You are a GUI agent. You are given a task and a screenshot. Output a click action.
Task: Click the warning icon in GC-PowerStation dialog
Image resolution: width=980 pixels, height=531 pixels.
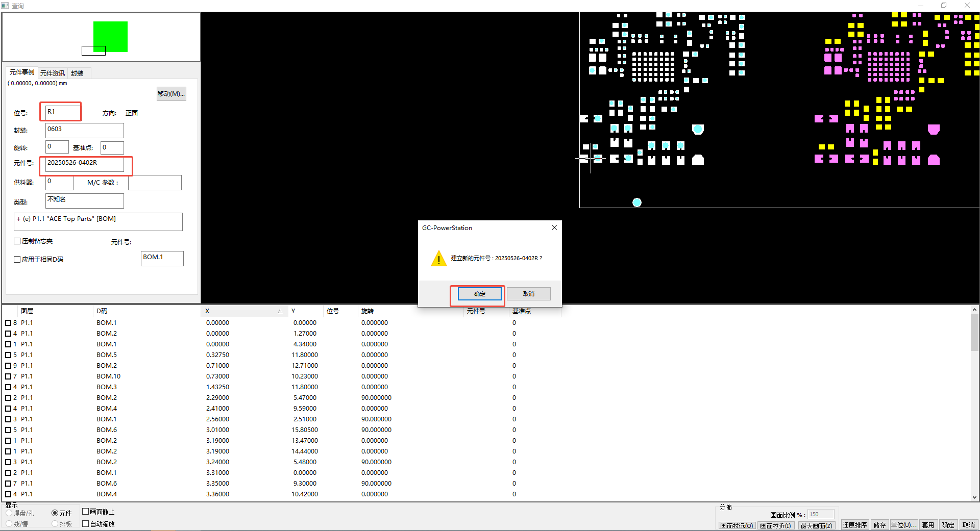[x=438, y=259]
